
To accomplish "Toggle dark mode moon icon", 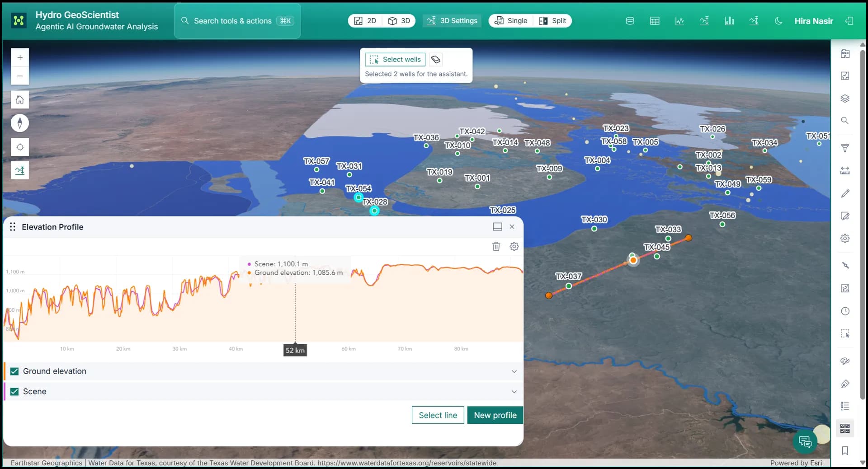I will click(x=778, y=21).
